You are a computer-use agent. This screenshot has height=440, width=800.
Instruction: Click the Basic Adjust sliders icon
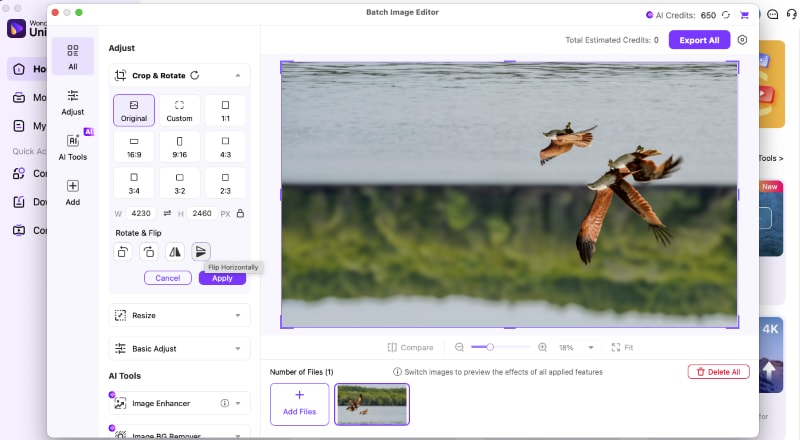point(120,349)
